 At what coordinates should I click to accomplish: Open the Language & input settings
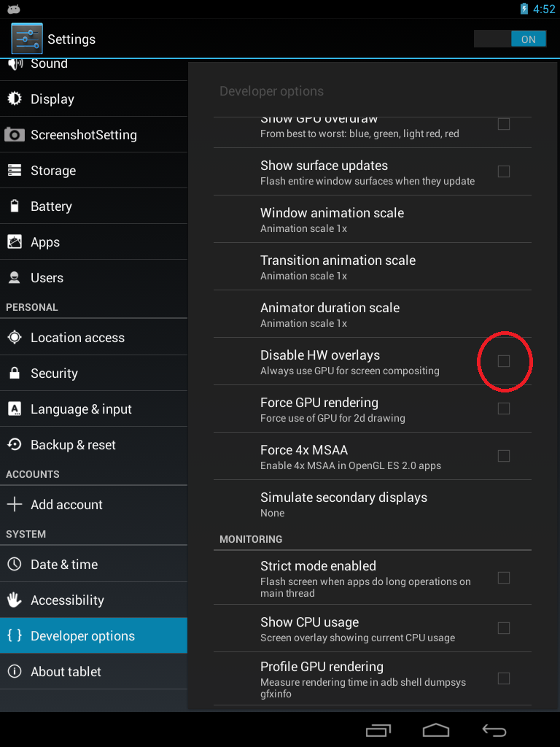point(81,409)
